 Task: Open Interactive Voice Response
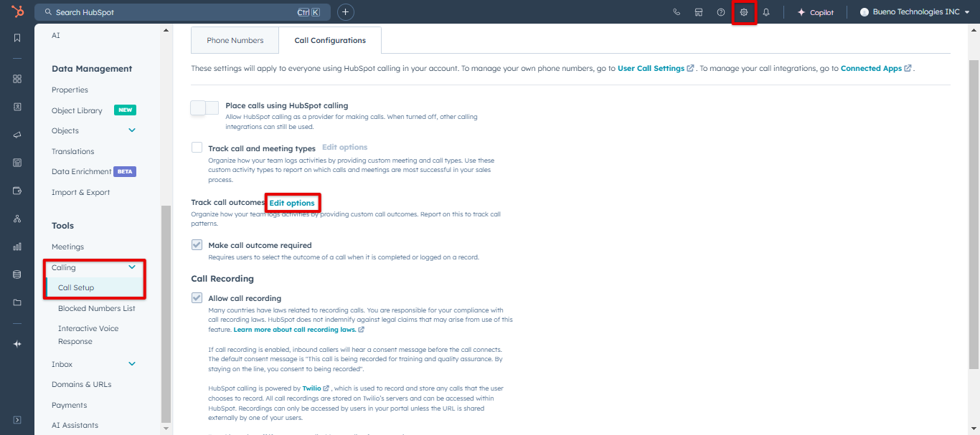(x=88, y=335)
